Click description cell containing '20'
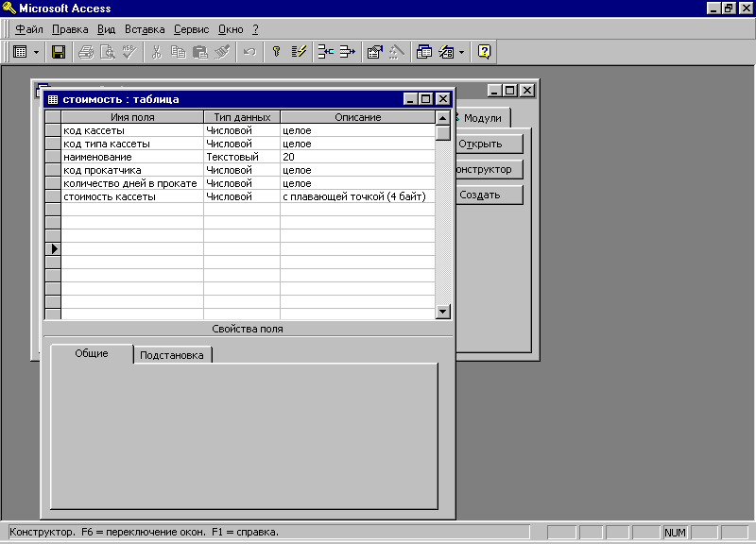The image size is (756, 544). click(358, 157)
